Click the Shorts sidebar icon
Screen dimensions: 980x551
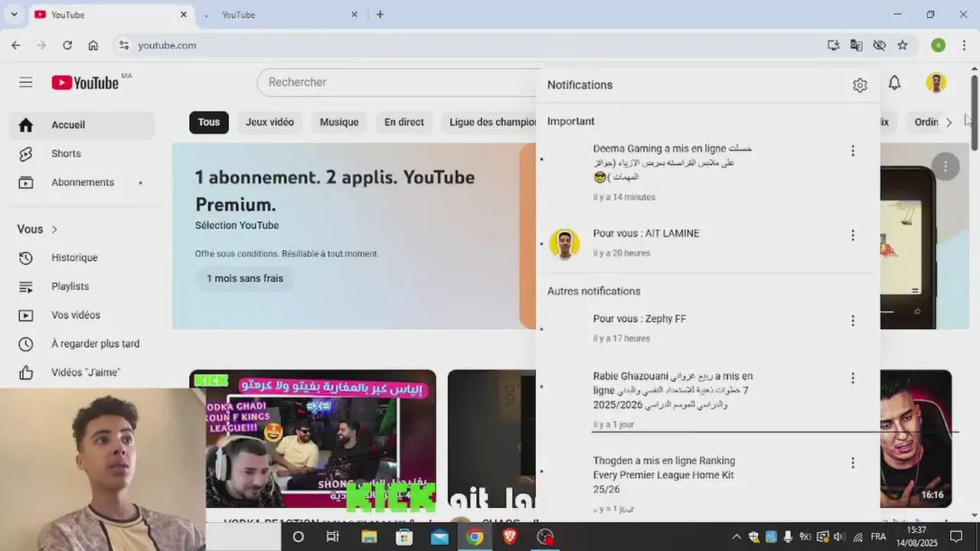tap(26, 154)
